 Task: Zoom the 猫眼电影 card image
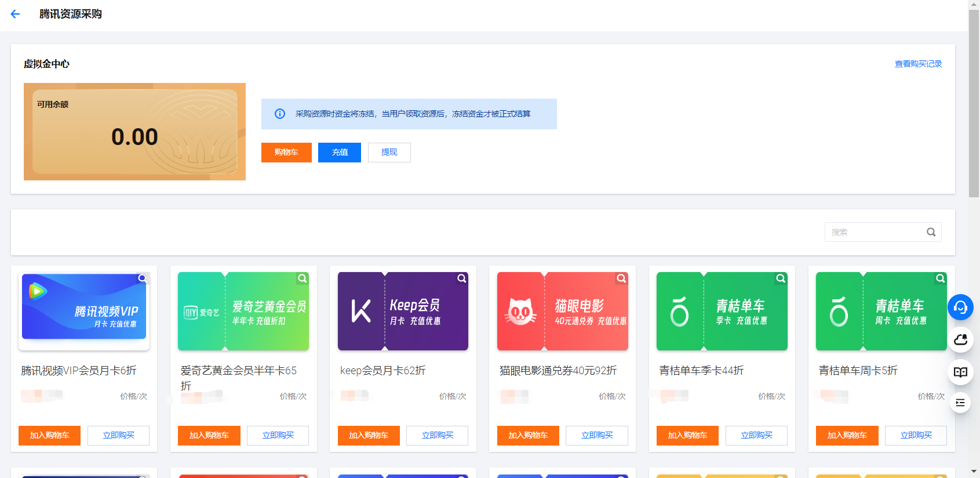pyautogui.click(x=621, y=278)
